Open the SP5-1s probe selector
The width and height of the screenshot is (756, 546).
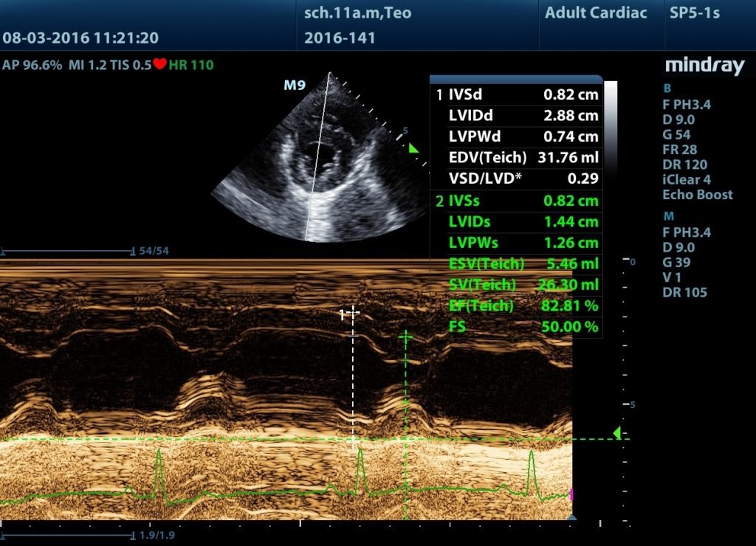pos(693,13)
